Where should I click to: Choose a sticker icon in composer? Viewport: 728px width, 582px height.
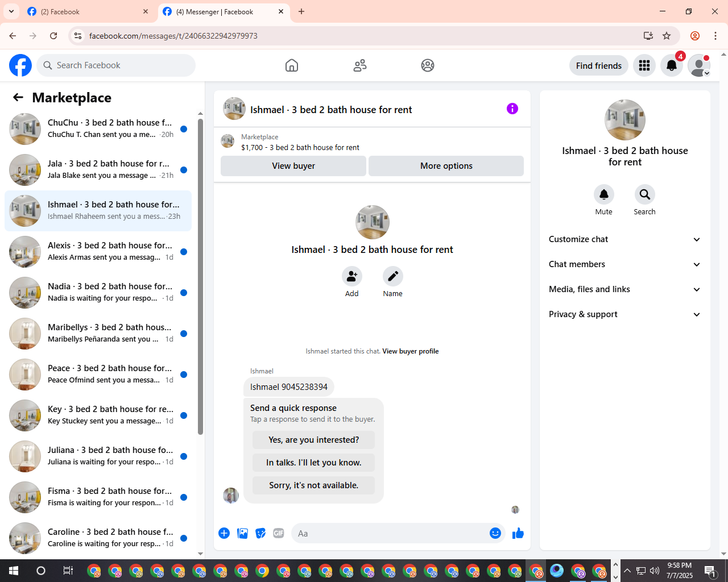point(260,533)
